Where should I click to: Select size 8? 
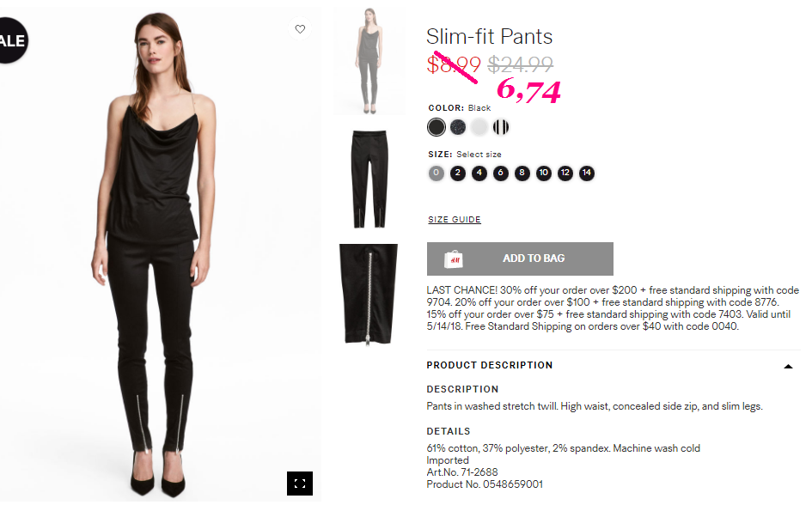pos(522,173)
